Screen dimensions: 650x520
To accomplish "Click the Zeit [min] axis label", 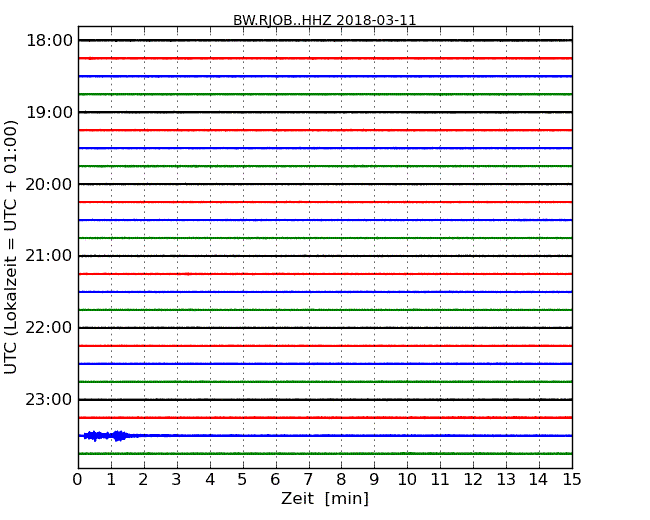I will click(x=325, y=498).
